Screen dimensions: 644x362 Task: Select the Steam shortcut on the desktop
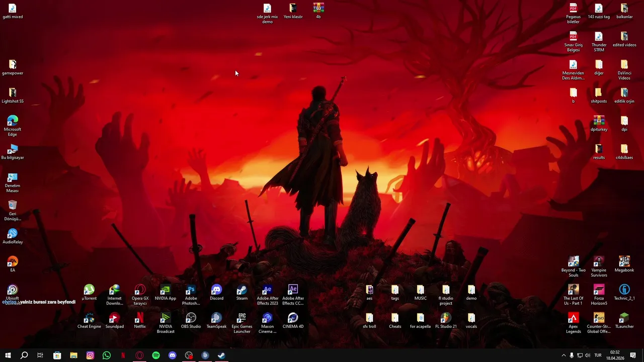click(242, 293)
